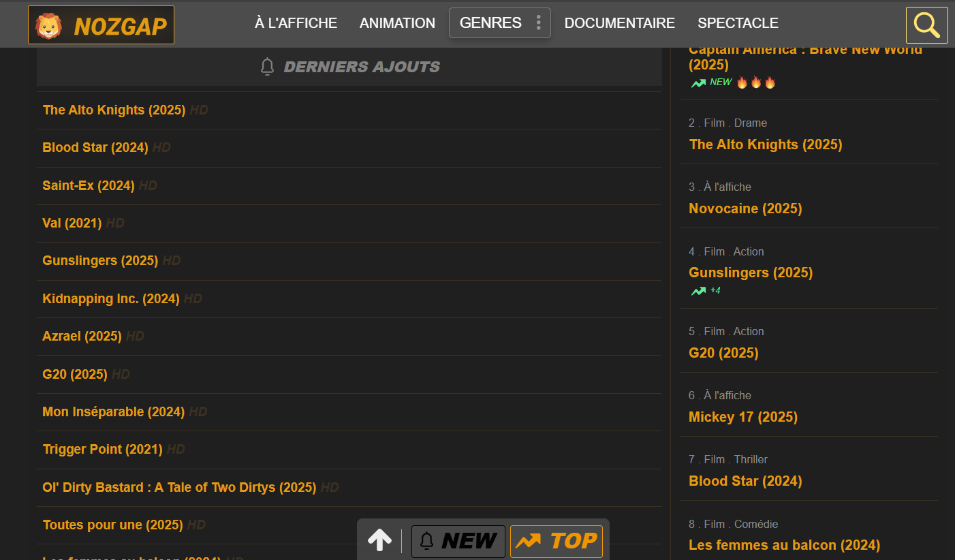Image resolution: width=955 pixels, height=560 pixels.
Task: Click the green trending arrow under Gunslingers
Action: pos(698,291)
